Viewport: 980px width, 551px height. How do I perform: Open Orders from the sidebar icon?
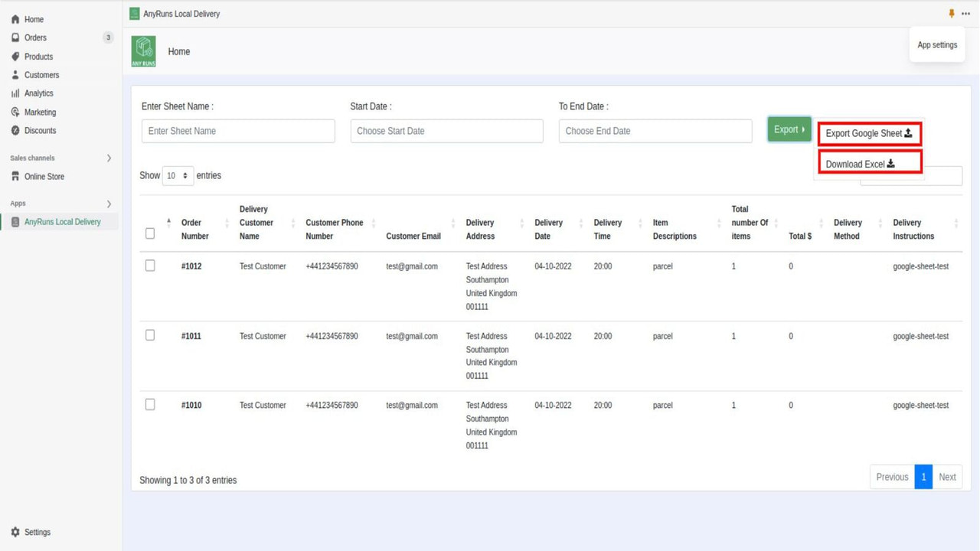[x=15, y=37]
